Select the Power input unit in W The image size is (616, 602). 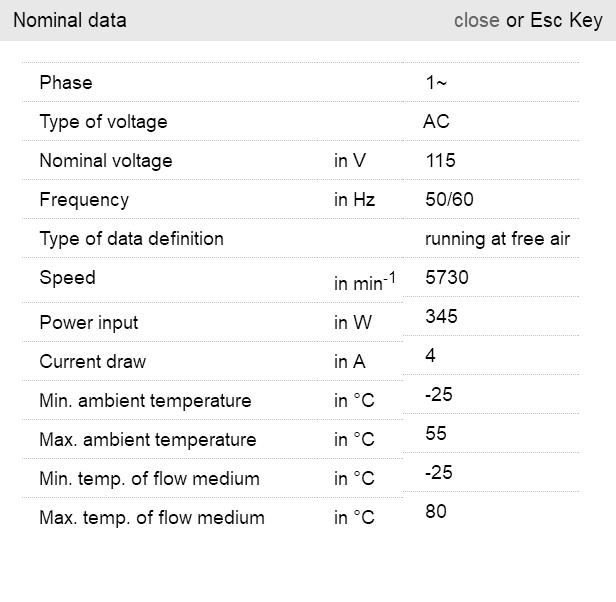click(x=352, y=323)
